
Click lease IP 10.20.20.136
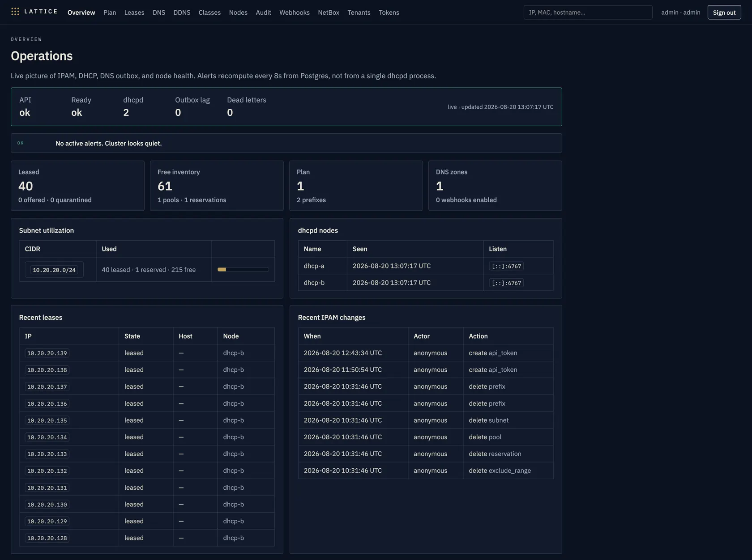pos(47,404)
